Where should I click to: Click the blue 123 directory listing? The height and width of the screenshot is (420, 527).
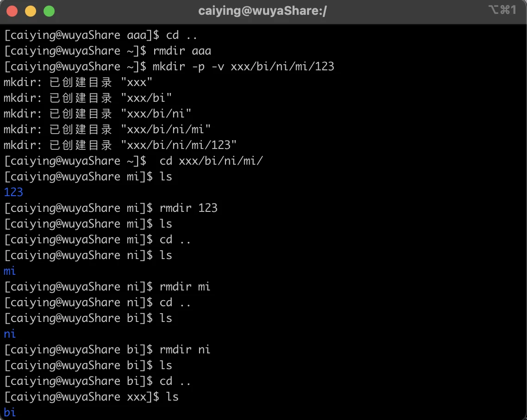pyautogui.click(x=13, y=192)
